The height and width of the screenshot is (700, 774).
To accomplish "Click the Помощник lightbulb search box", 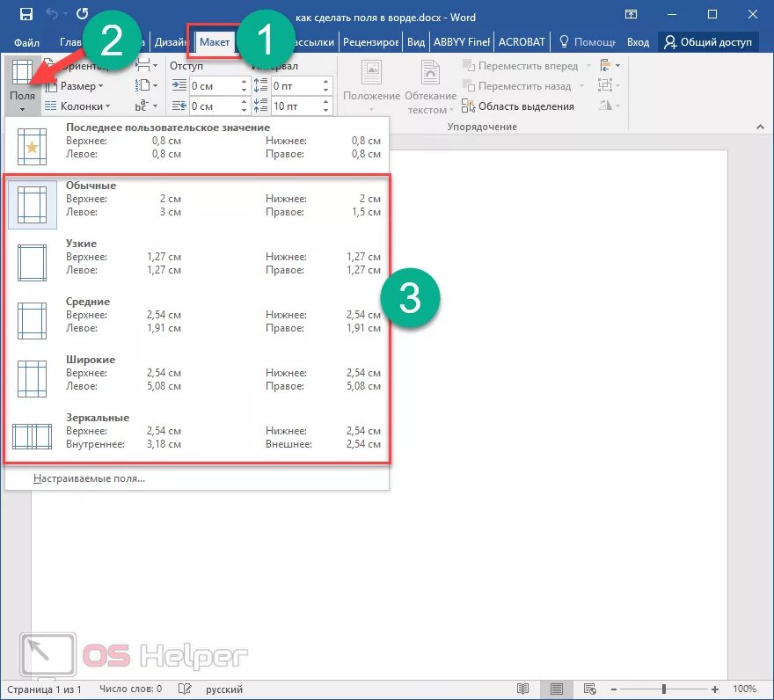I will click(x=587, y=42).
